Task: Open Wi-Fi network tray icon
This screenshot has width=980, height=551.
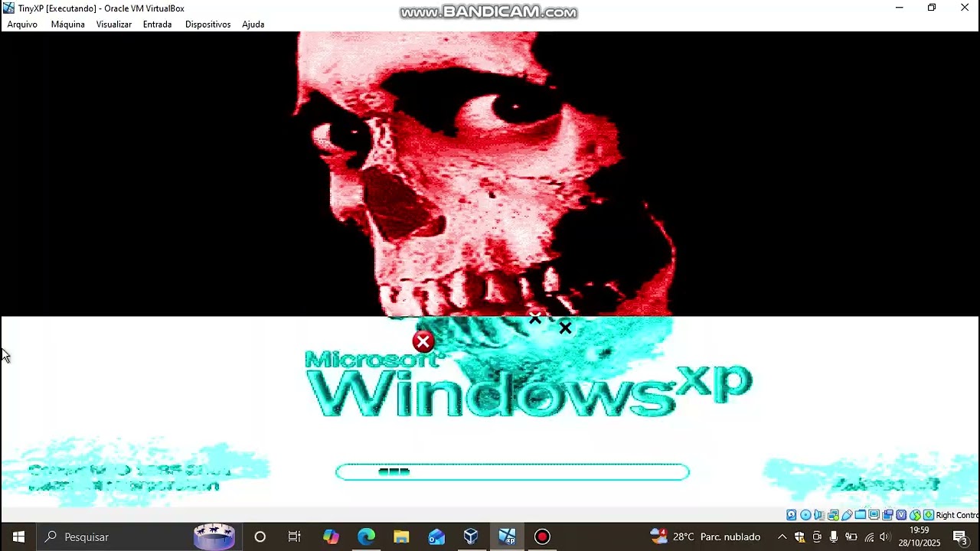Action: [x=869, y=537]
